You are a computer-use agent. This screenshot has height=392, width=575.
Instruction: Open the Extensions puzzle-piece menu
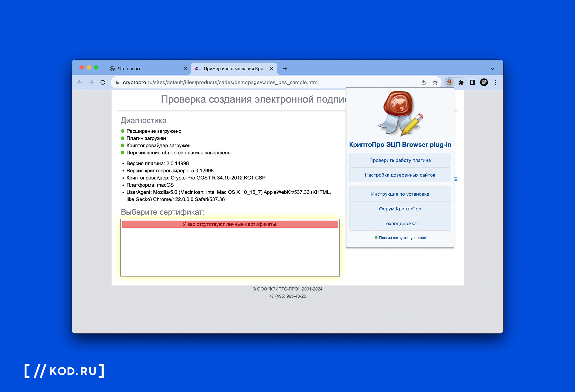(461, 82)
